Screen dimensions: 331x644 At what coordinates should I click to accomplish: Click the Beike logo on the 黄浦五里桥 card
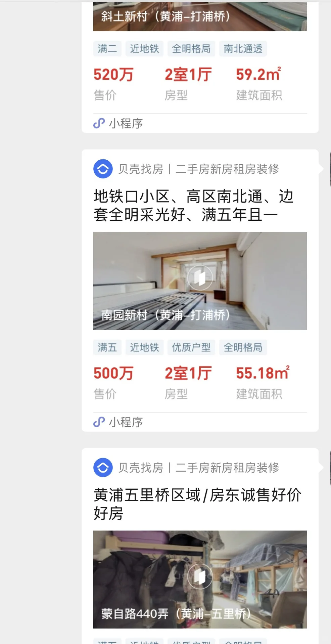coord(103,467)
